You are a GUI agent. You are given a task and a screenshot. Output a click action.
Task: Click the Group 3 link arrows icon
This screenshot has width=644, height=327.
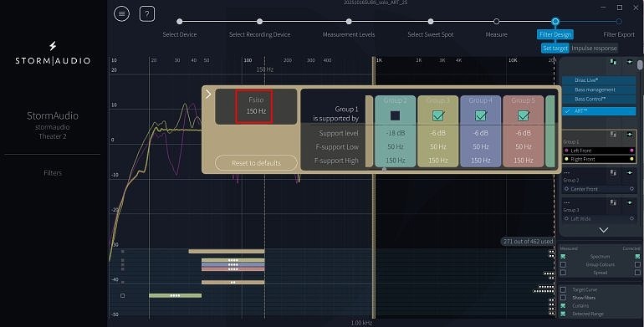[630, 202]
